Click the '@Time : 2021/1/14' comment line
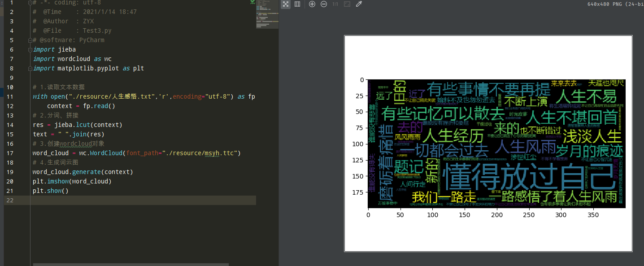Image resolution: width=644 pixels, height=266 pixels. pyautogui.click(x=85, y=12)
